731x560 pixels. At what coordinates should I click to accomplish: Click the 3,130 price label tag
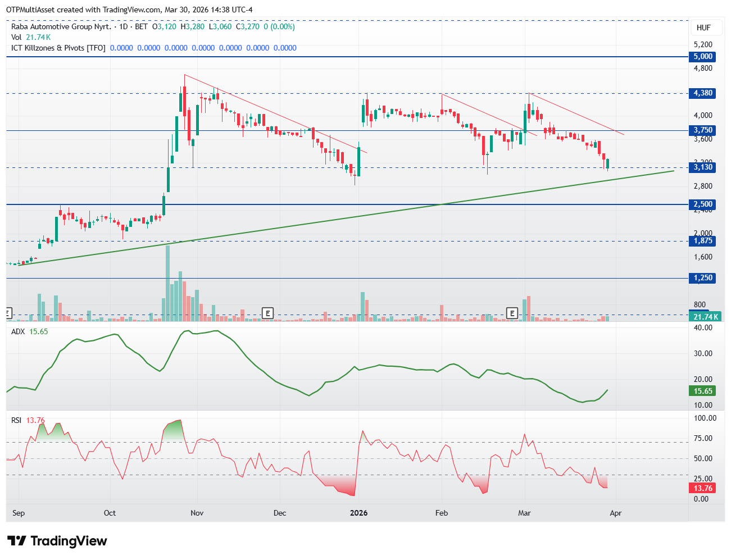702,167
